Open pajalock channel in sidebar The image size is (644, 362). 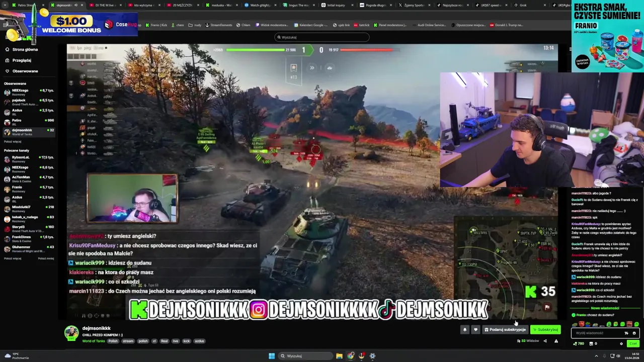pos(29,102)
